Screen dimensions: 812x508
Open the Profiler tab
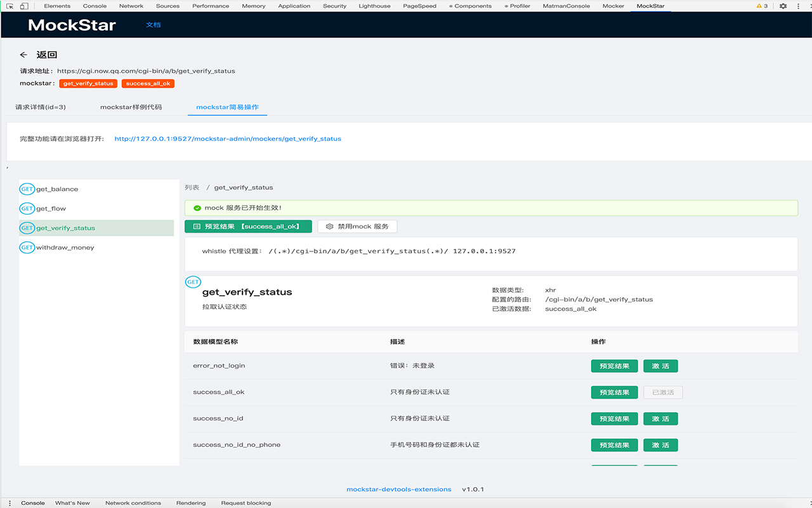point(517,6)
